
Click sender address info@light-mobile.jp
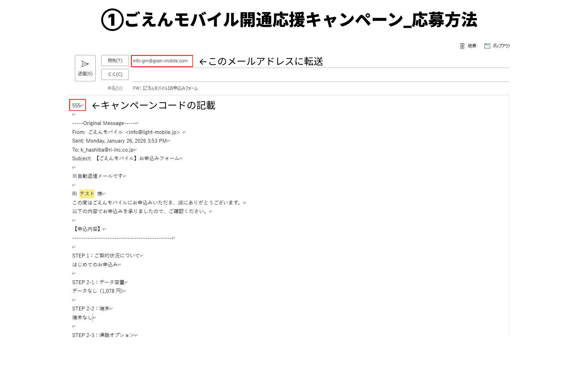(x=153, y=132)
